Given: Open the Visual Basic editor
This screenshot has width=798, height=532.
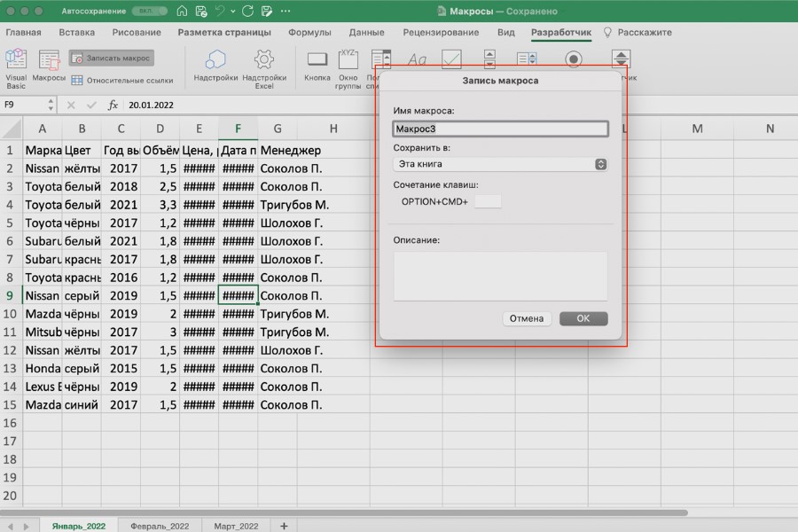Looking at the screenshot, I should [16, 67].
